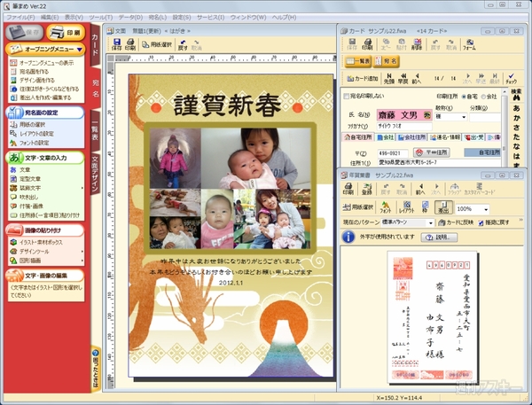Click the 登録 register icon in the 年賀葉書 window
Image resolution: width=532 pixels, height=405 pixels.
pyautogui.click(x=367, y=189)
